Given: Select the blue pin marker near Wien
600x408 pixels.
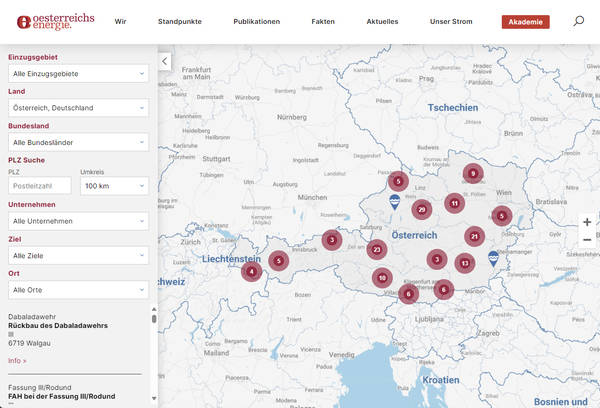Looking at the screenshot, I should pos(493,257).
